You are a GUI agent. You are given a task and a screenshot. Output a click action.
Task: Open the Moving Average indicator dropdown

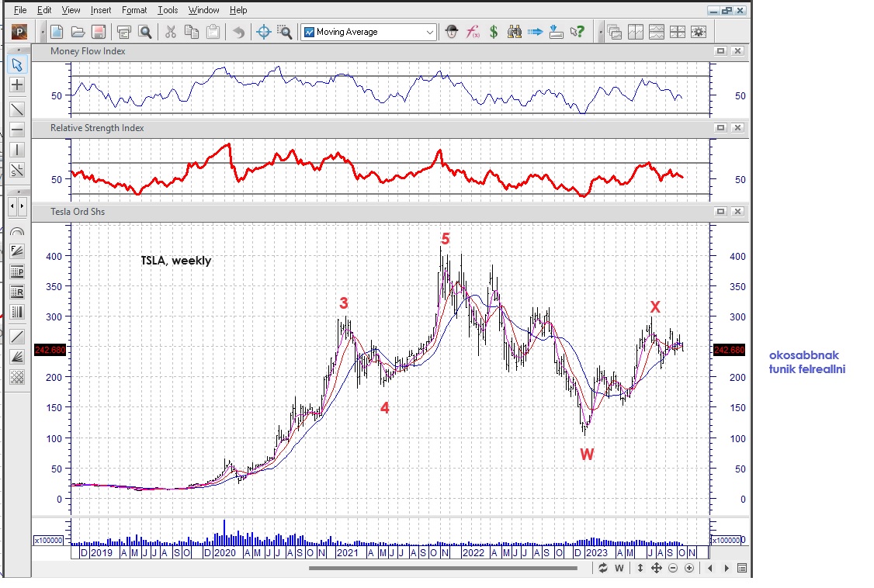click(x=430, y=32)
